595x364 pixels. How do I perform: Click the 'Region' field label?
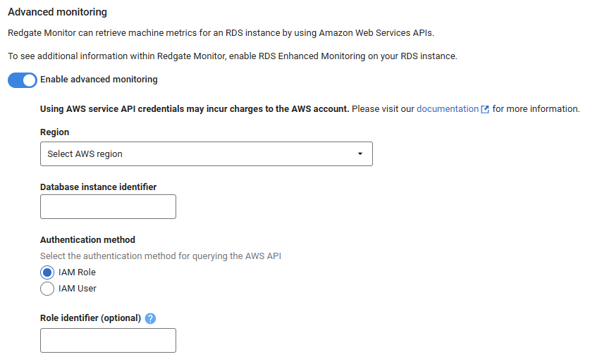54,132
